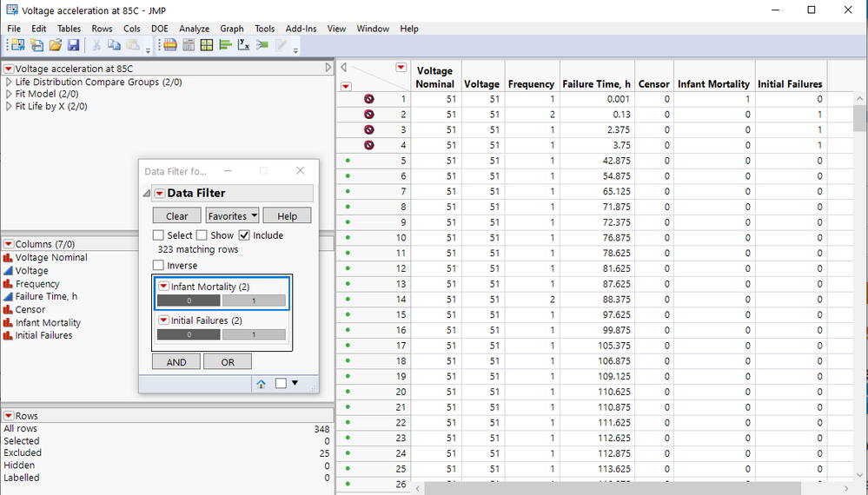
Task: Click the Cut scissors icon
Action: [96, 45]
